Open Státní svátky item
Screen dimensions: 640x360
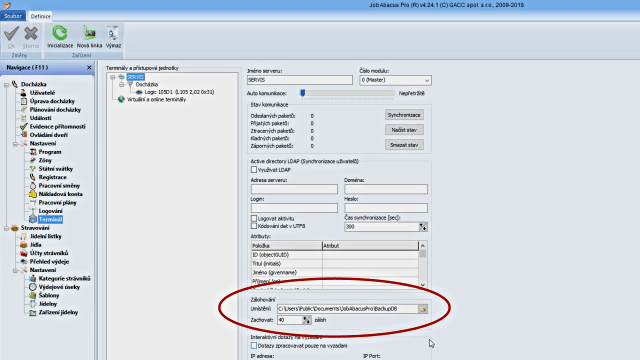click(x=56, y=169)
